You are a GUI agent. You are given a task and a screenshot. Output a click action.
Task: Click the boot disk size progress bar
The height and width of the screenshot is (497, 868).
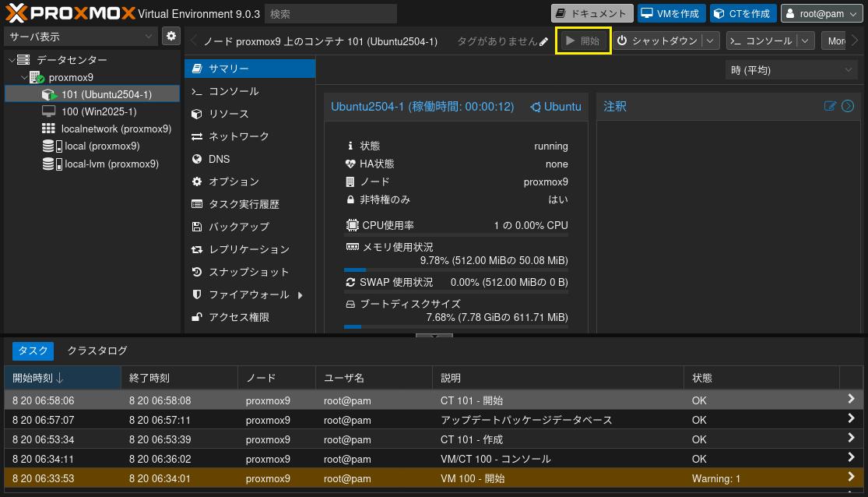(456, 327)
